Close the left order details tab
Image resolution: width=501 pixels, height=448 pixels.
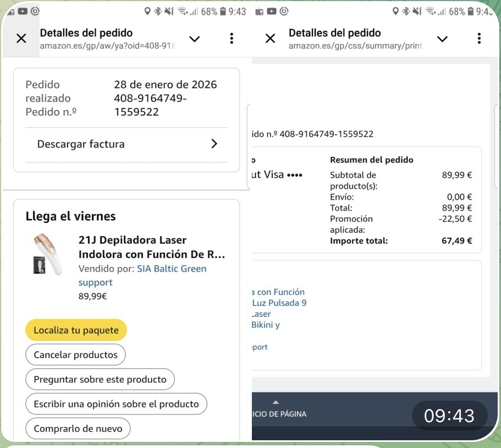point(21,39)
